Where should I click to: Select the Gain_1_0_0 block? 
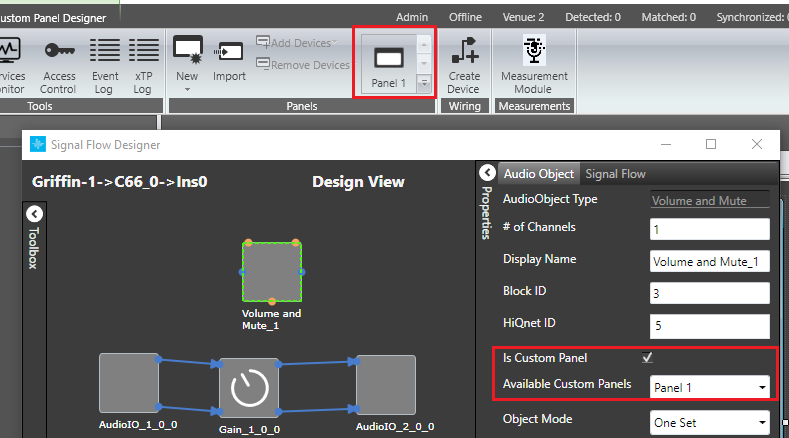249,388
